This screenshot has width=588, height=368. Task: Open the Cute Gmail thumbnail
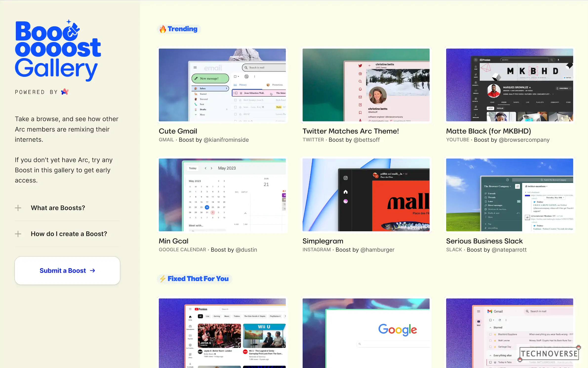point(222,85)
